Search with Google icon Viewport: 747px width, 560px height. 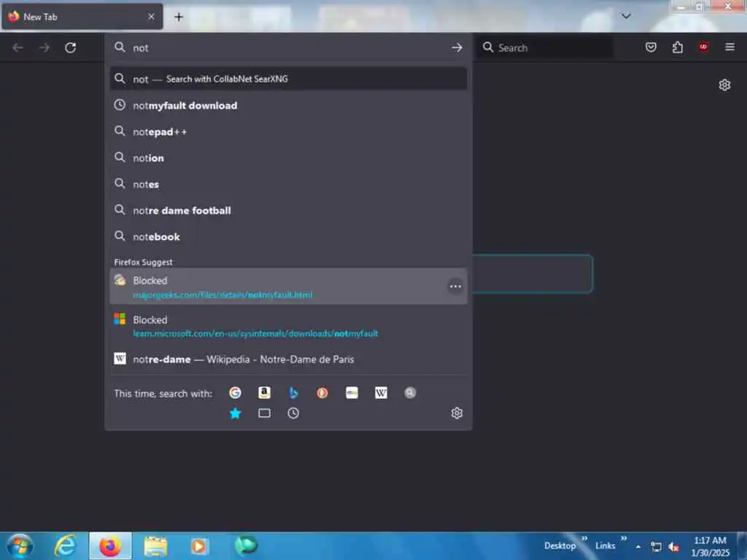point(235,392)
